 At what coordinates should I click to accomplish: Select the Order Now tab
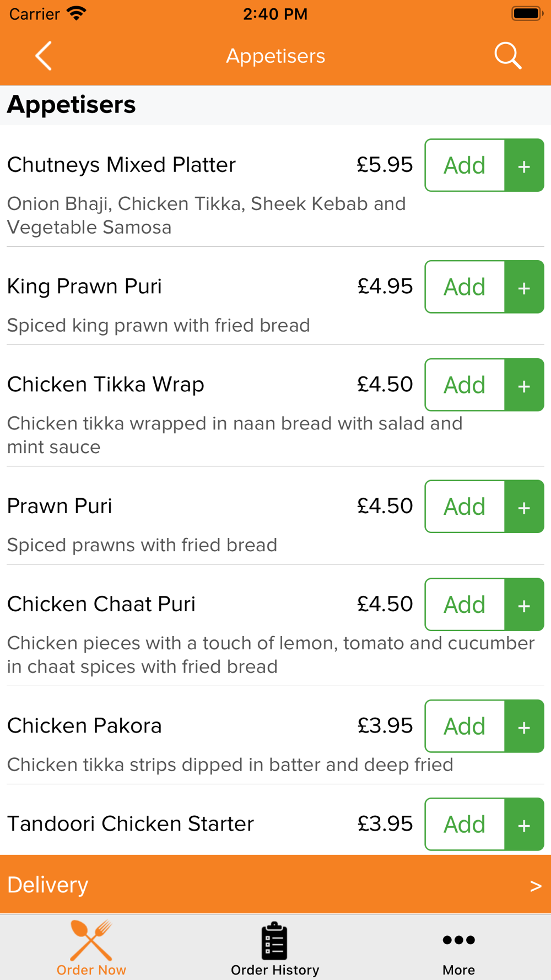coord(91,949)
